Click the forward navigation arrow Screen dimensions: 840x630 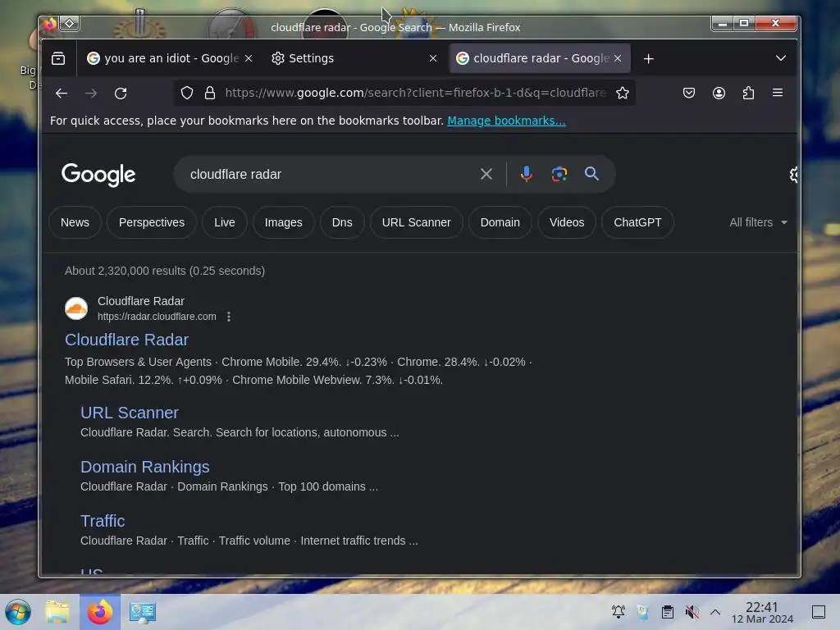click(91, 94)
